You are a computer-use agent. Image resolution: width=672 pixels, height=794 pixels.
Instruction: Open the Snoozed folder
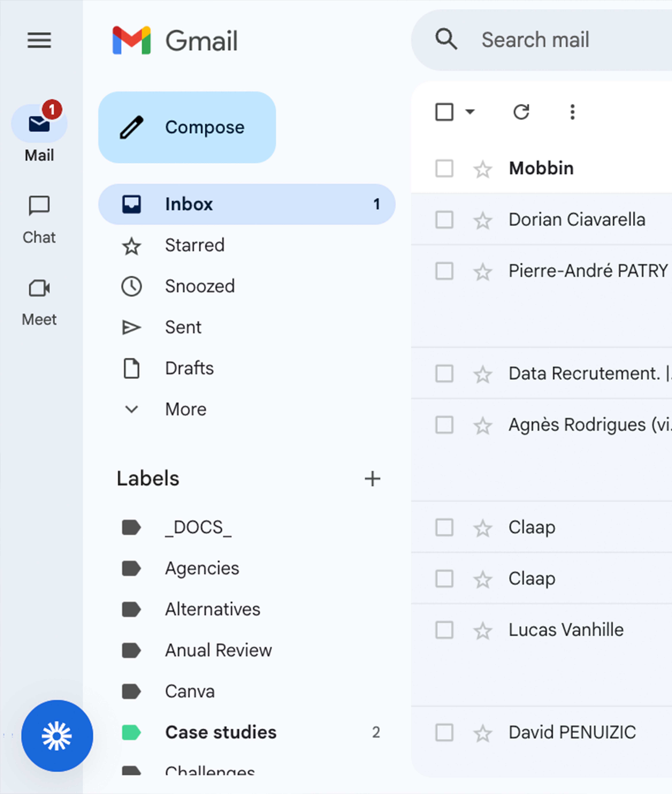click(200, 286)
